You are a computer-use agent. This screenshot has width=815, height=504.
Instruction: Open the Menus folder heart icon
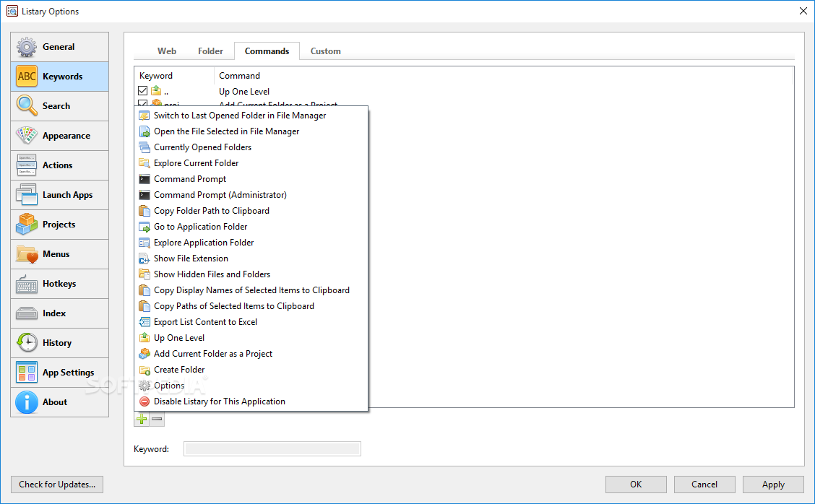click(x=27, y=254)
